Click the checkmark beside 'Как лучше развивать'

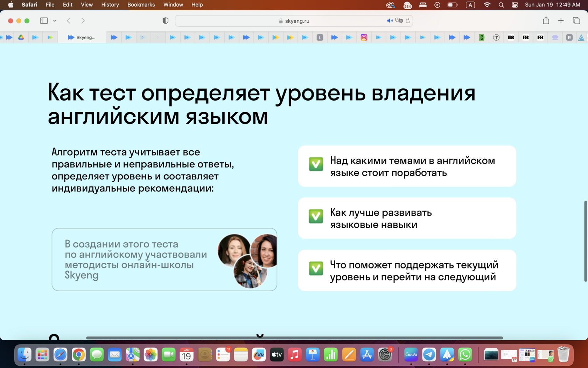pos(316,216)
